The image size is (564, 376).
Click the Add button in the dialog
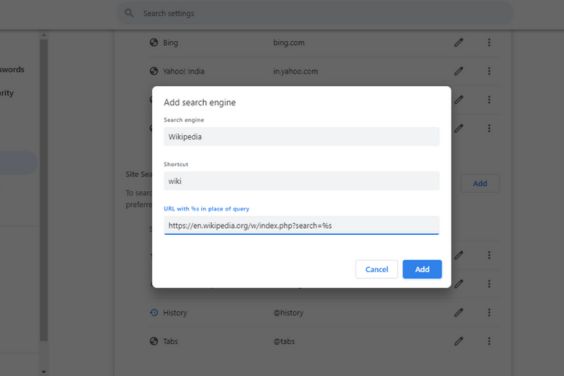422,269
